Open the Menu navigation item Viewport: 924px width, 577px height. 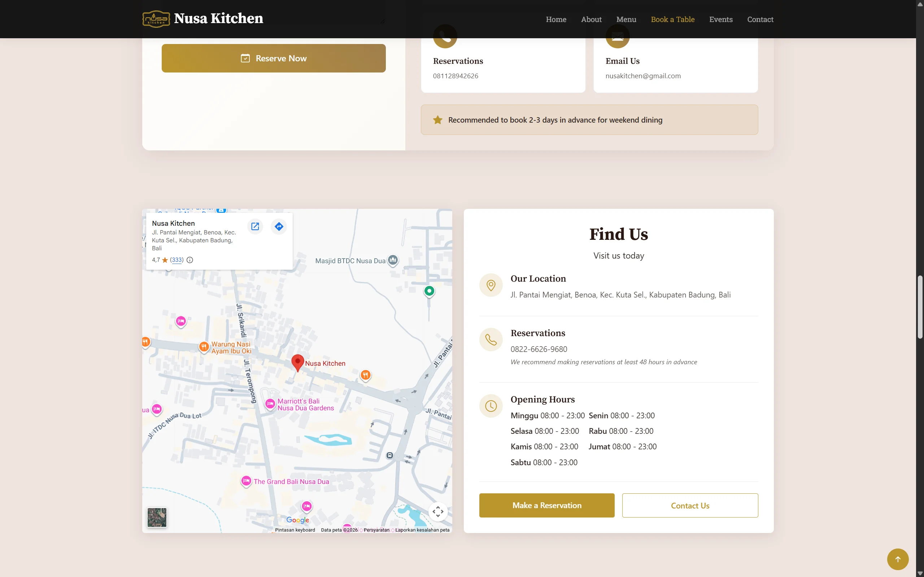626,19
